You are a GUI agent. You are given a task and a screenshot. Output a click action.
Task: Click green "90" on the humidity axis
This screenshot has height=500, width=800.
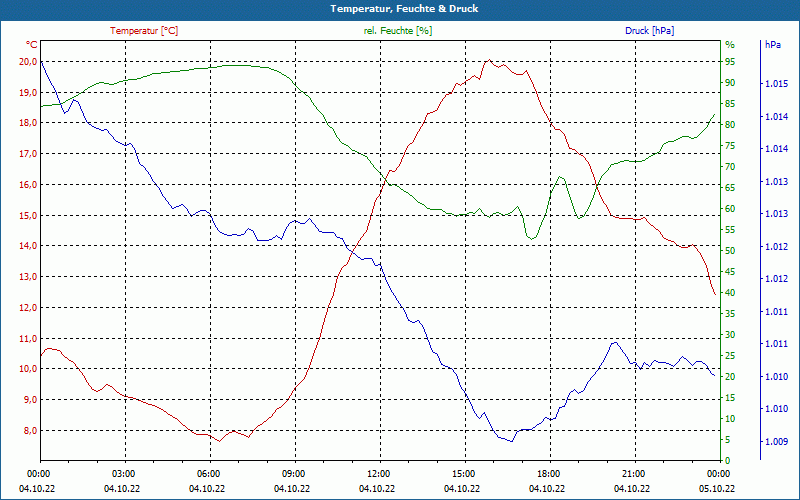tap(730, 83)
